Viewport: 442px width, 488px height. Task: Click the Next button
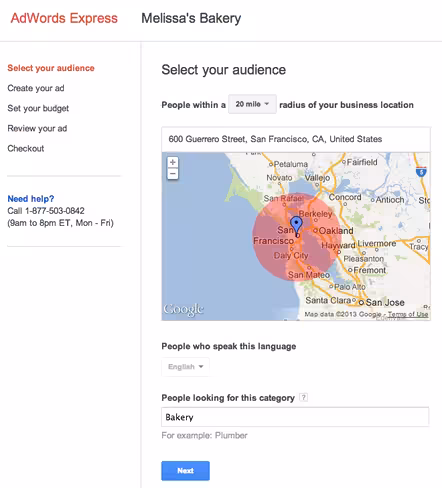(186, 471)
